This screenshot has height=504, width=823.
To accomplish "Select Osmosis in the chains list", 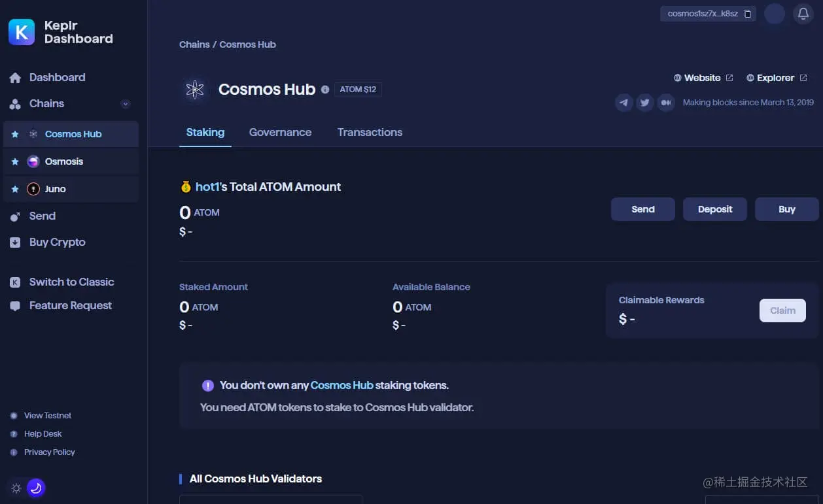I will 71,161.
